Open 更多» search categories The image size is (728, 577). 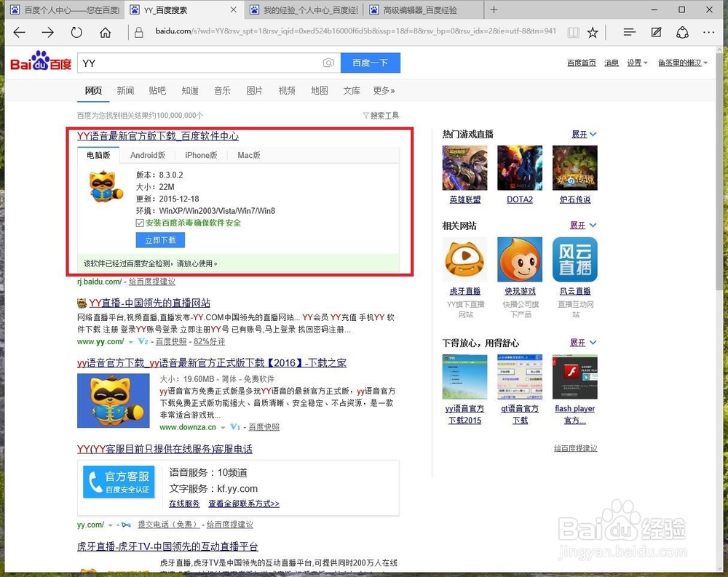pos(384,90)
